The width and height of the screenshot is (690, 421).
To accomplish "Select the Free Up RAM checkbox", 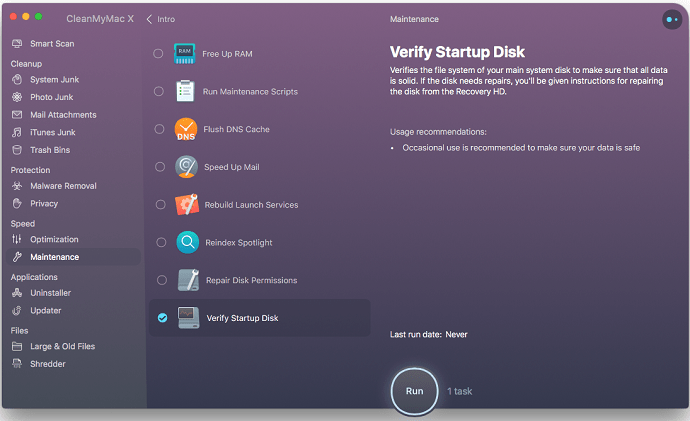I will (x=158, y=54).
